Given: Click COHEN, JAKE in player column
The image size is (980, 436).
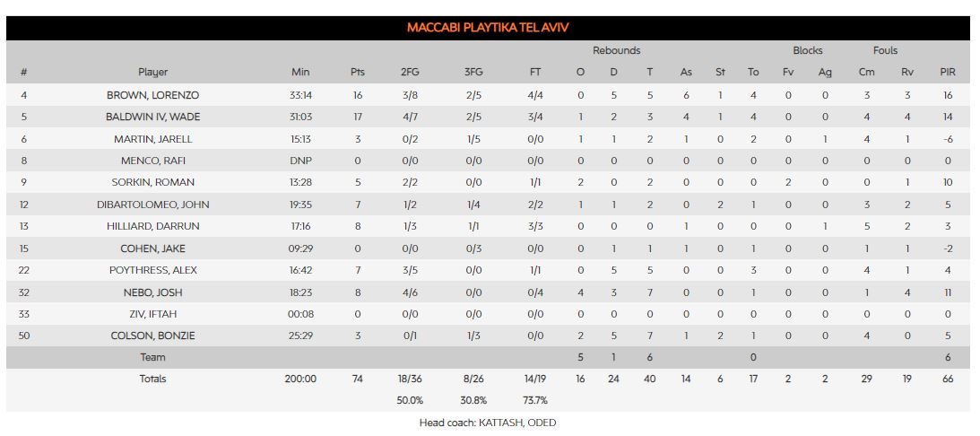Looking at the screenshot, I should 152,249.
